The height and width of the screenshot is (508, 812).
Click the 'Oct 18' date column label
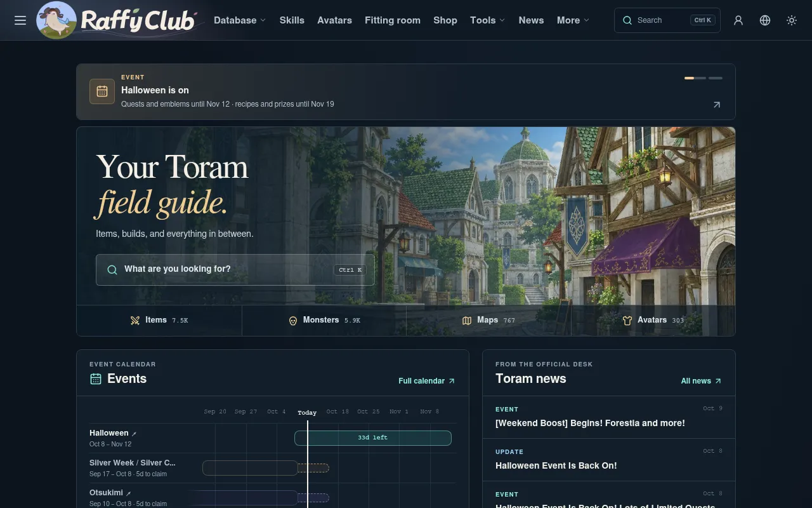tap(337, 411)
